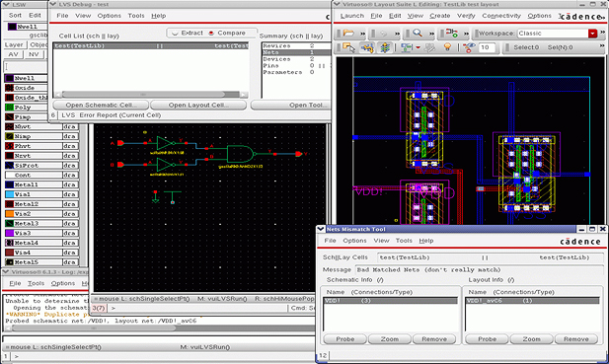Image resolution: width=609 pixels, height=364 pixels.
Task: Pick the Oxide layer swatch icon
Action: [9, 88]
